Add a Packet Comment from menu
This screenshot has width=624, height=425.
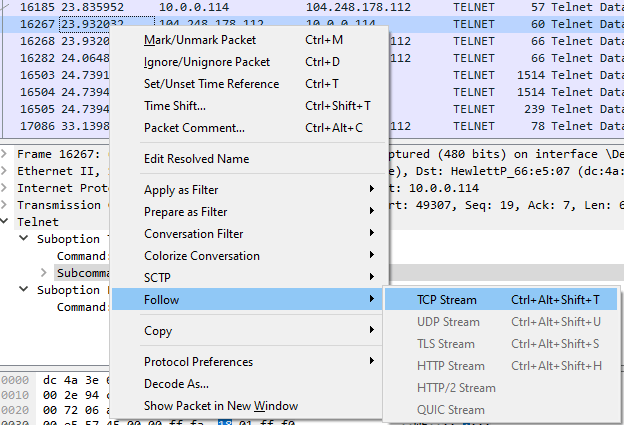click(x=194, y=128)
